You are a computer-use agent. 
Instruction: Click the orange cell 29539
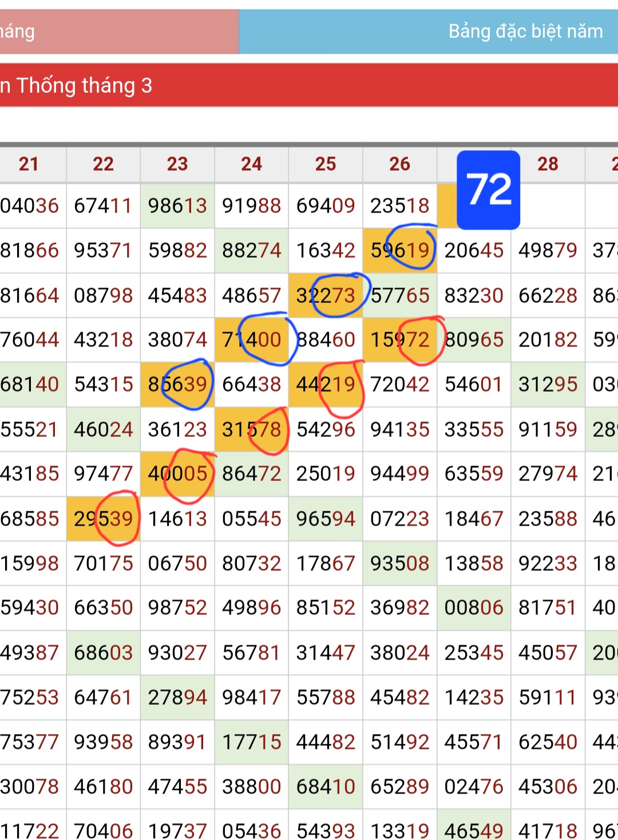104,519
